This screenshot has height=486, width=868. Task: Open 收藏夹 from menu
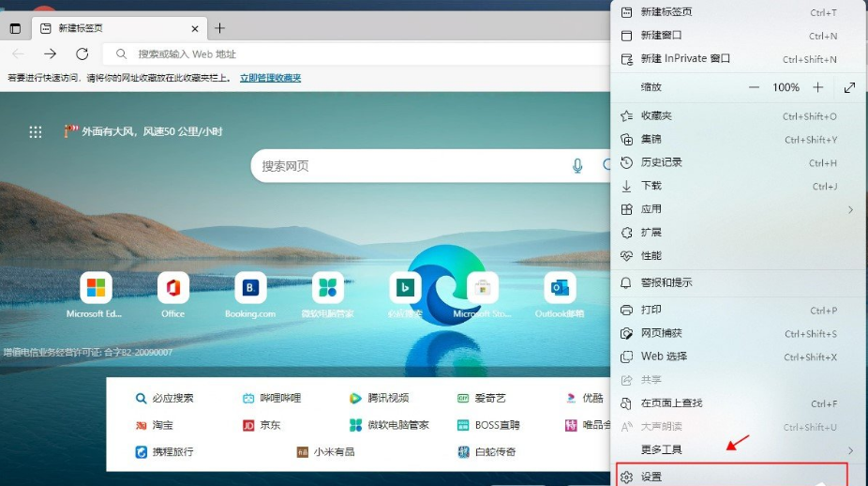(x=738, y=115)
